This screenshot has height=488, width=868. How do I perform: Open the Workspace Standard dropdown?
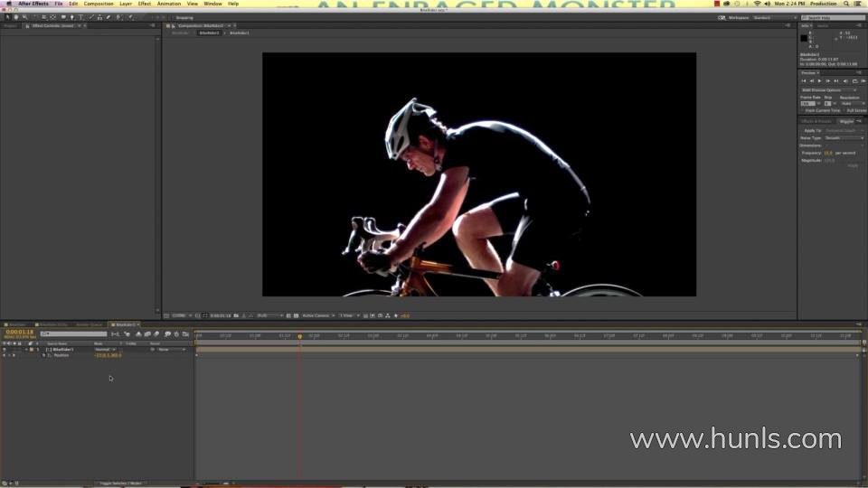tap(773, 18)
